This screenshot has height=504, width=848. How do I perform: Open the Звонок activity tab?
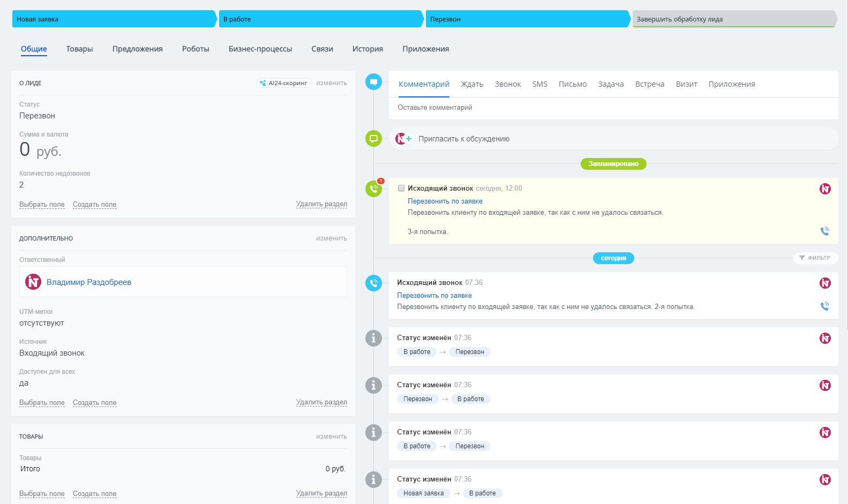pyautogui.click(x=507, y=84)
